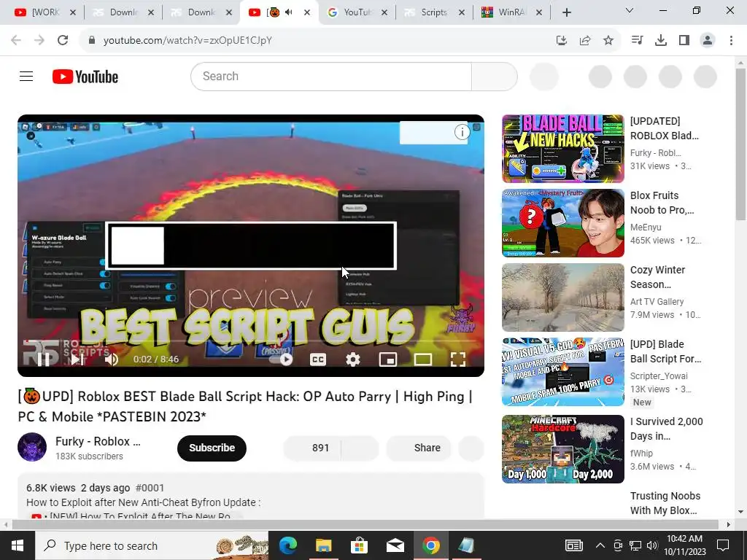747x560 pixels.
Task: Share the video
Action: 419,448
